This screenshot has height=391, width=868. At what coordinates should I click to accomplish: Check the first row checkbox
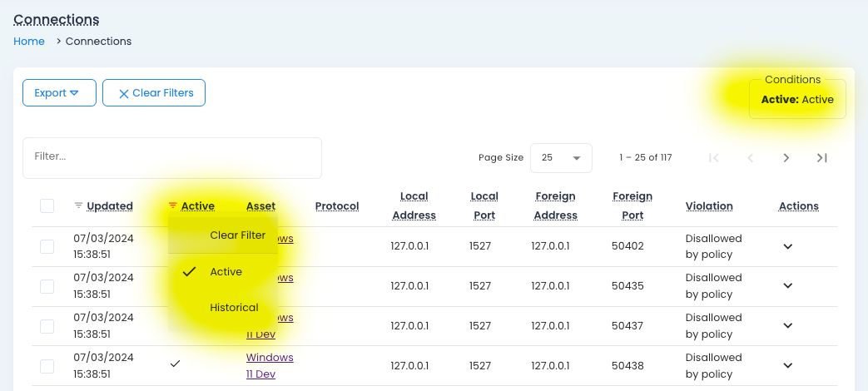coord(47,246)
